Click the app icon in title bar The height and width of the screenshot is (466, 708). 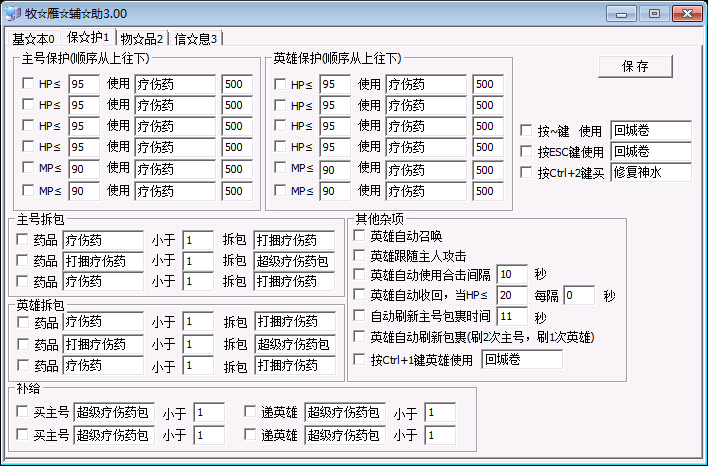(x=13, y=14)
